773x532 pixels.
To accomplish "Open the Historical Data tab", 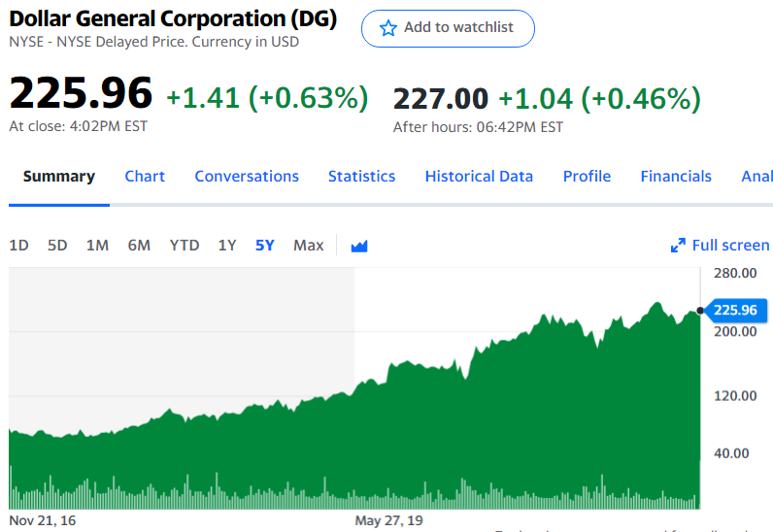I will tap(479, 176).
